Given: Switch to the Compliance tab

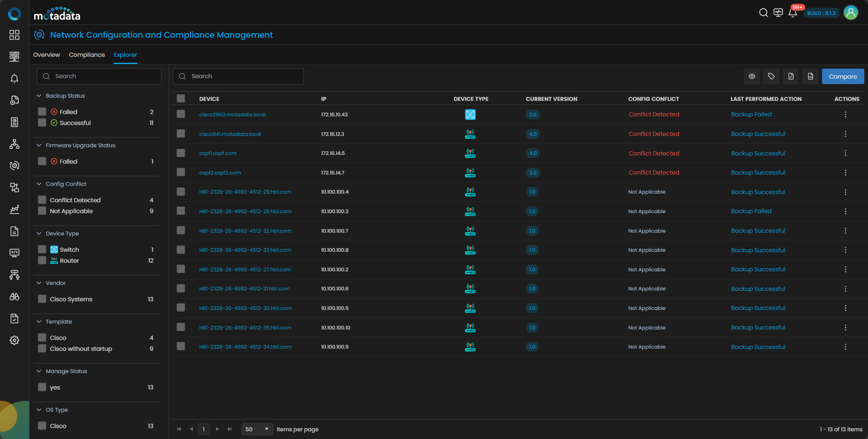Looking at the screenshot, I should pyautogui.click(x=87, y=55).
